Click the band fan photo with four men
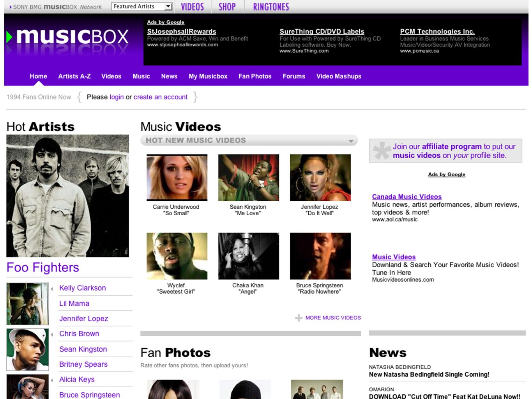 point(317,389)
